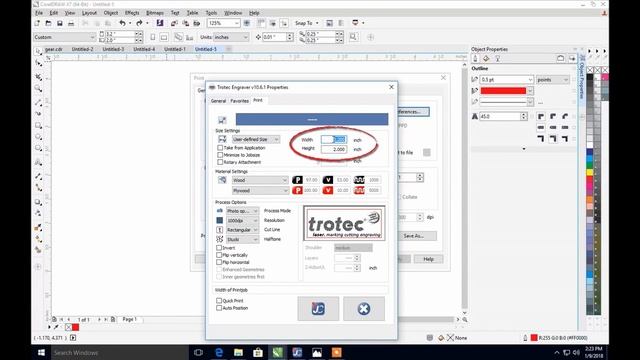Open the Halftone dropdown
Screen dimensions: 640x360
coord(242,240)
